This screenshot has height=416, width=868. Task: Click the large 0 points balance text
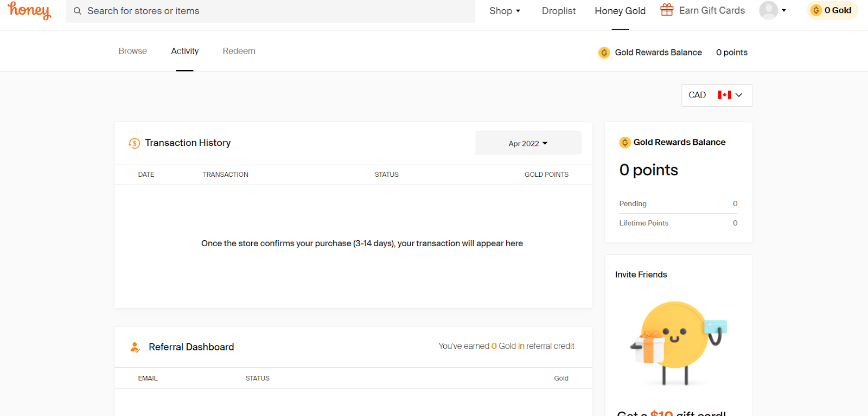coord(649,170)
